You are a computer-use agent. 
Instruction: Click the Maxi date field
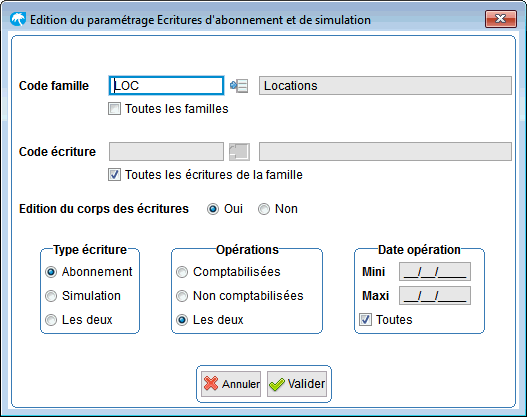(x=435, y=296)
